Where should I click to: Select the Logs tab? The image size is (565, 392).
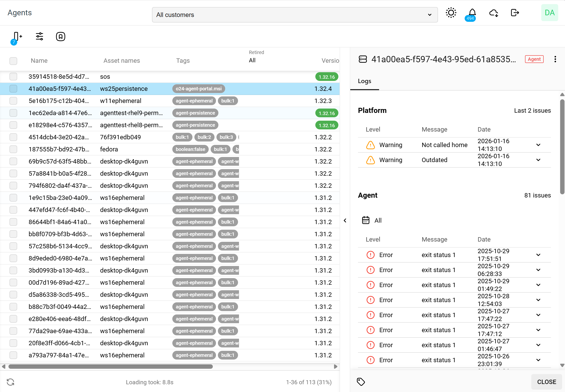click(364, 81)
